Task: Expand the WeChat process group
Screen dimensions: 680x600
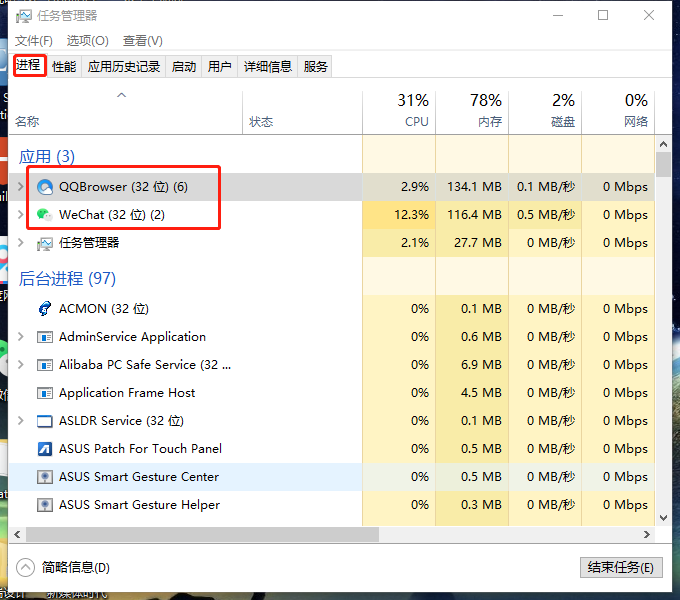Action: click(20, 215)
